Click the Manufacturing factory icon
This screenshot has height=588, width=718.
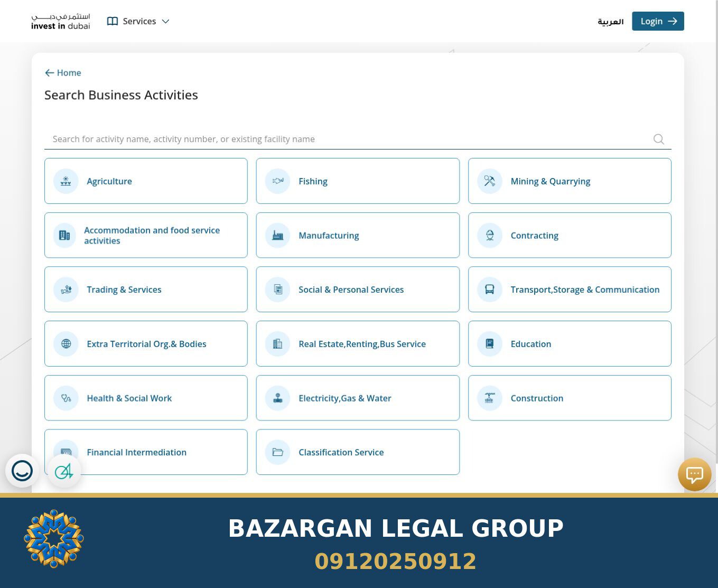tap(278, 236)
